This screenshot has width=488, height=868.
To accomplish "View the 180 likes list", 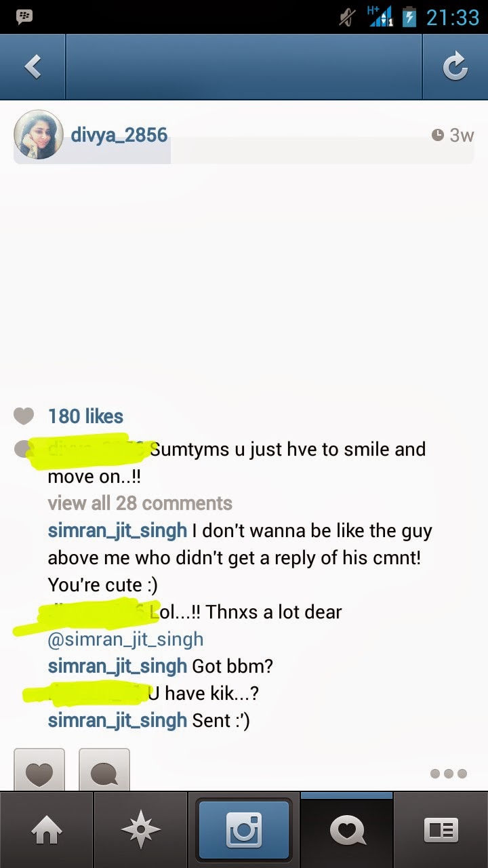I will pos(85,416).
